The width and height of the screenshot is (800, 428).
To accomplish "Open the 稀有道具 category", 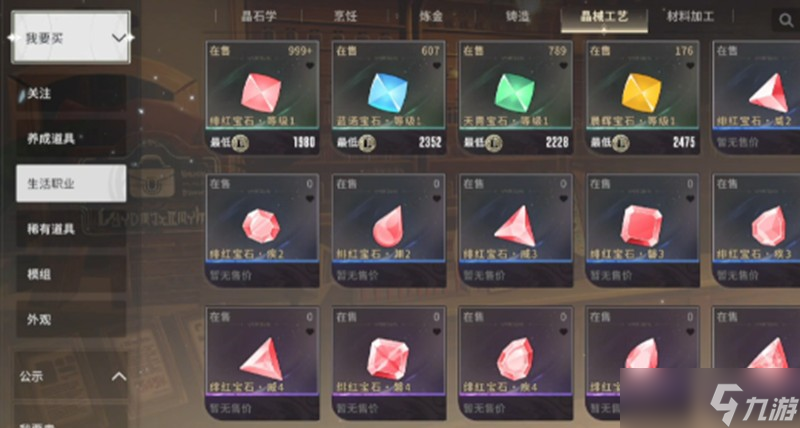I will (x=71, y=229).
